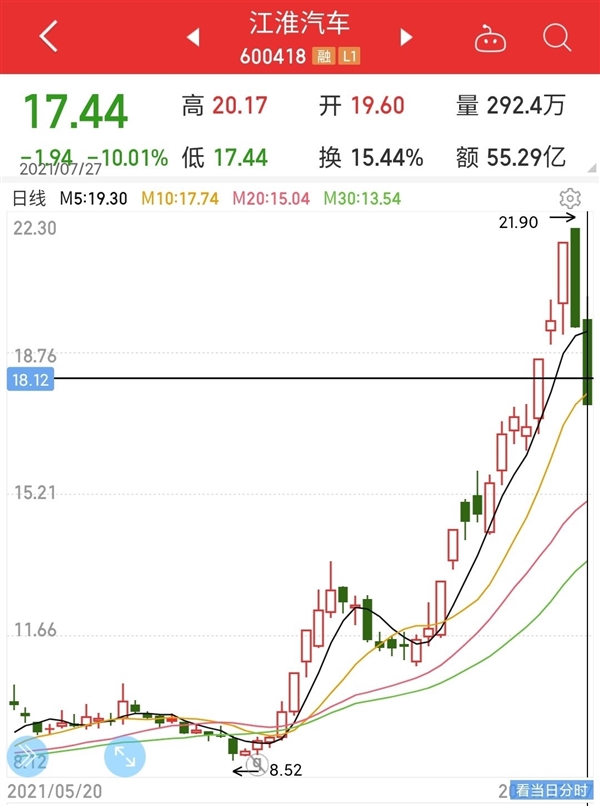This screenshot has height=806, width=600.
Task: Click 看当日分时 button
Action: pos(551,790)
